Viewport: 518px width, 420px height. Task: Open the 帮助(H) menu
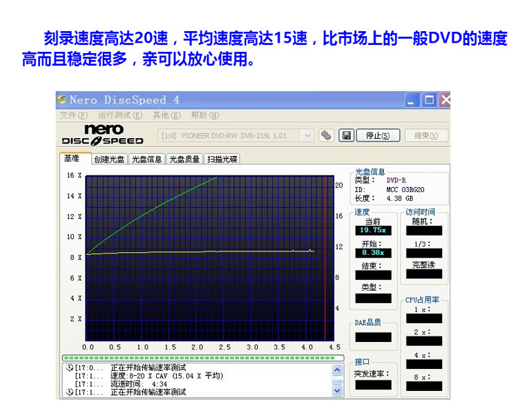205,115
